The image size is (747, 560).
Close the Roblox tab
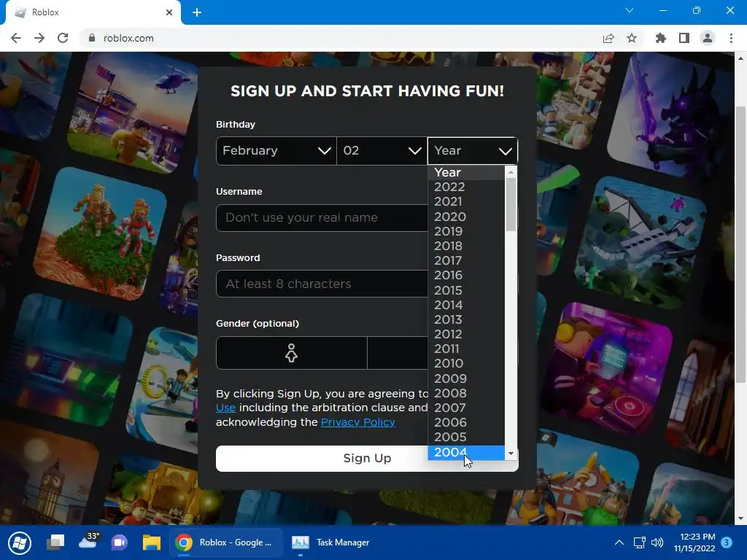click(x=169, y=12)
